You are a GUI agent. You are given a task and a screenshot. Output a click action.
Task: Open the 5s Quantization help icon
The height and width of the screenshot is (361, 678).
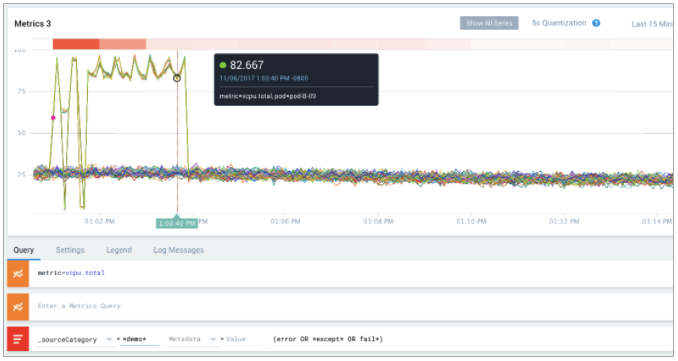pyautogui.click(x=596, y=23)
